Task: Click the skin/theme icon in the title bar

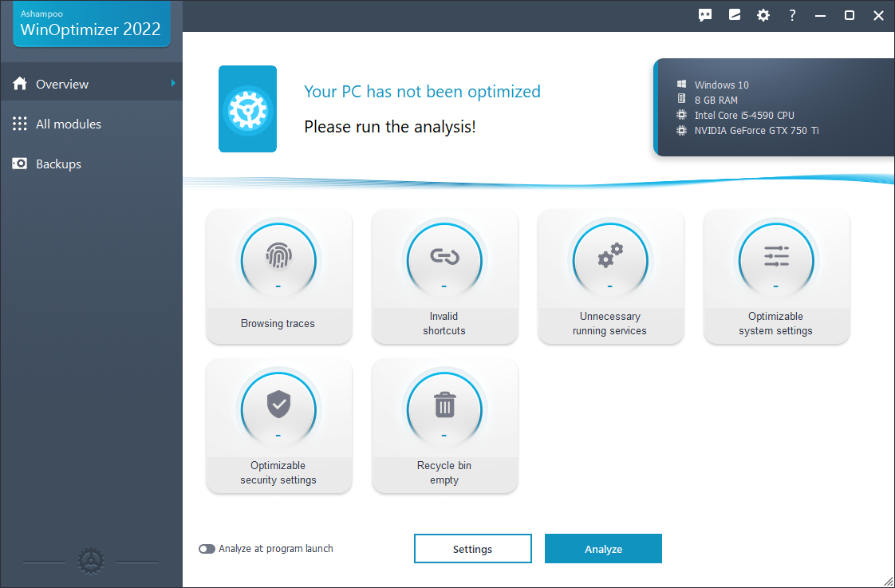Action: 735,15
